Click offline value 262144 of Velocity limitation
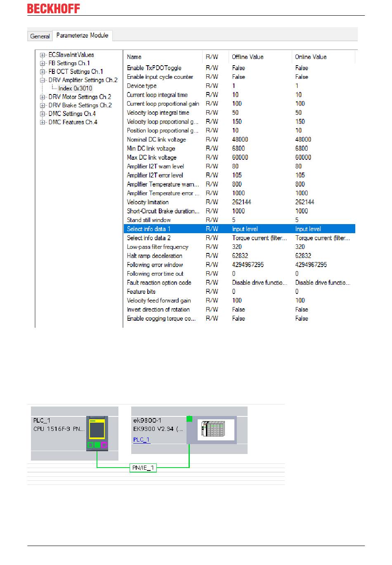 pos(241,202)
